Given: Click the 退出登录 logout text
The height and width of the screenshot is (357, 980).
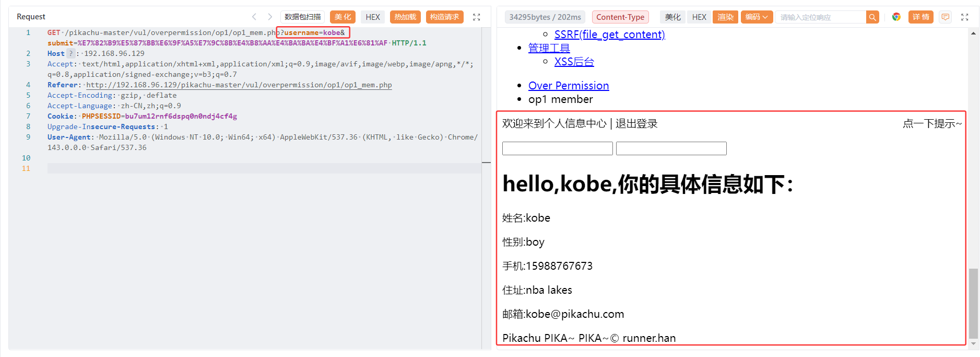Looking at the screenshot, I should [636, 123].
